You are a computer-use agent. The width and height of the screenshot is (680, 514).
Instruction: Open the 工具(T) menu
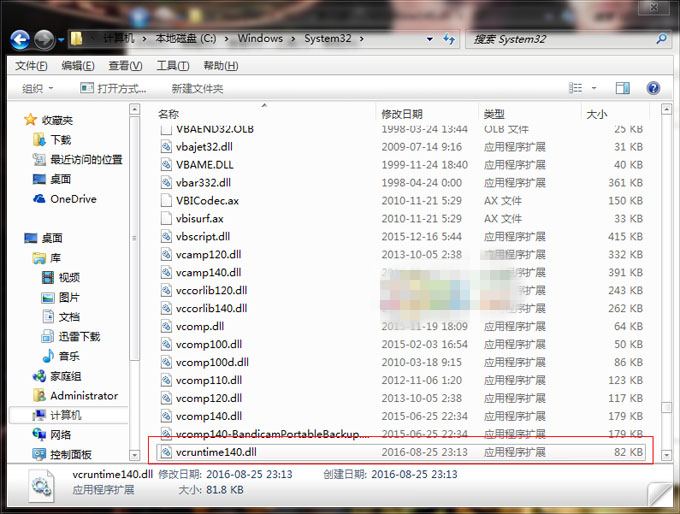coord(173,66)
